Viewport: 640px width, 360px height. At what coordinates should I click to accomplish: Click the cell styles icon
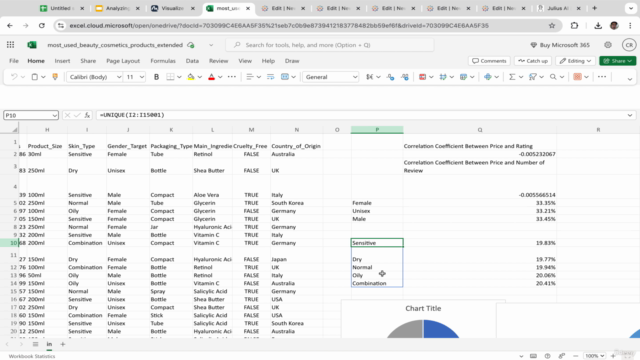point(443,77)
